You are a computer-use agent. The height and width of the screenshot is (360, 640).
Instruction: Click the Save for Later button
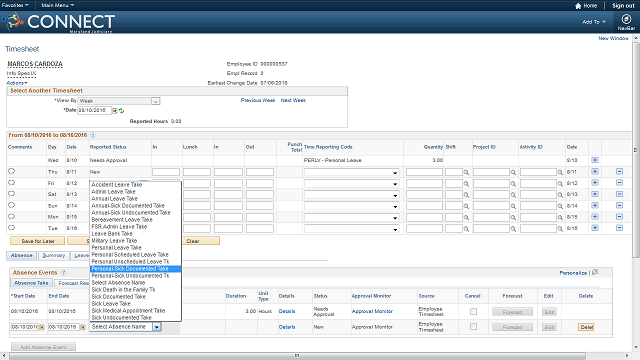pos(38,241)
